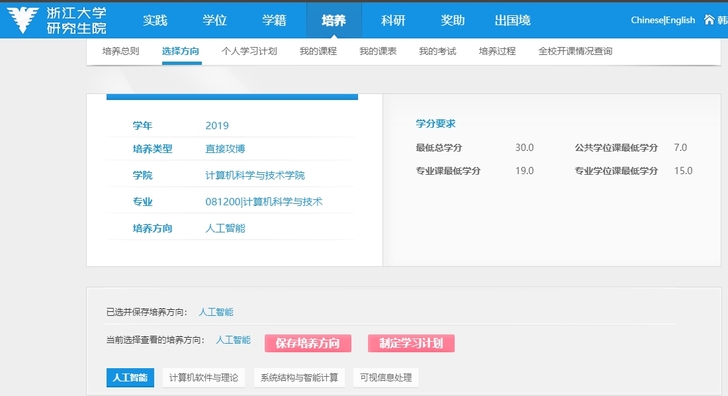Screen dimensions: 728x396
Task: Go to the 我的课程 tab
Action: tap(318, 51)
